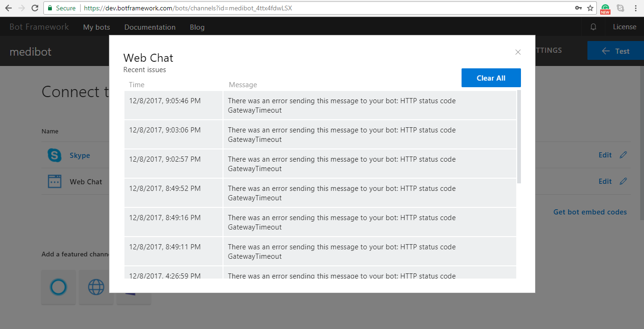This screenshot has height=329, width=644.
Task: Go to Bot Framework home logo
Action: (39, 27)
